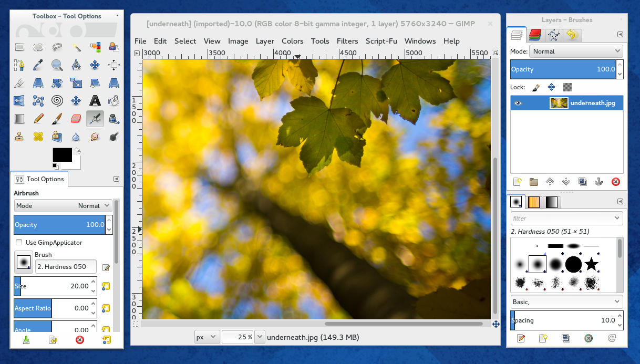The height and width of the screenshot is (364, 640).
Task: Select the Rectangle Select tool
Action: [x=19, y=47]
